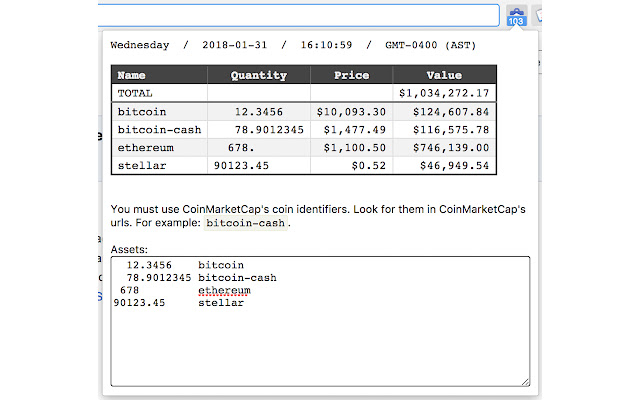Click 678 in the Assets text area
The image size is (640, 400).
pyautogui.click(x=129, y=290)
